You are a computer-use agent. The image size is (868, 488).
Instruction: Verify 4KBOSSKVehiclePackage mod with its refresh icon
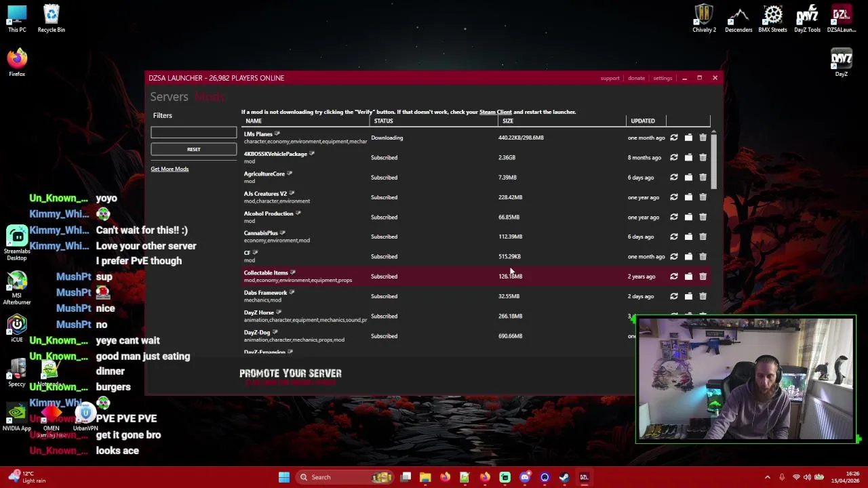pyautogui.click(x=674, y=157)
